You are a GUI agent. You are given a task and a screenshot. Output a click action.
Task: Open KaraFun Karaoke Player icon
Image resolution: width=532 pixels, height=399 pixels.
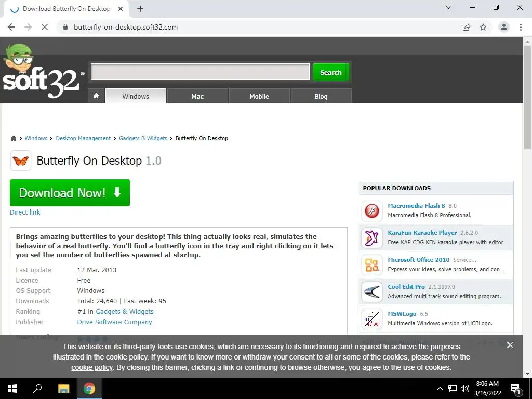372,238
